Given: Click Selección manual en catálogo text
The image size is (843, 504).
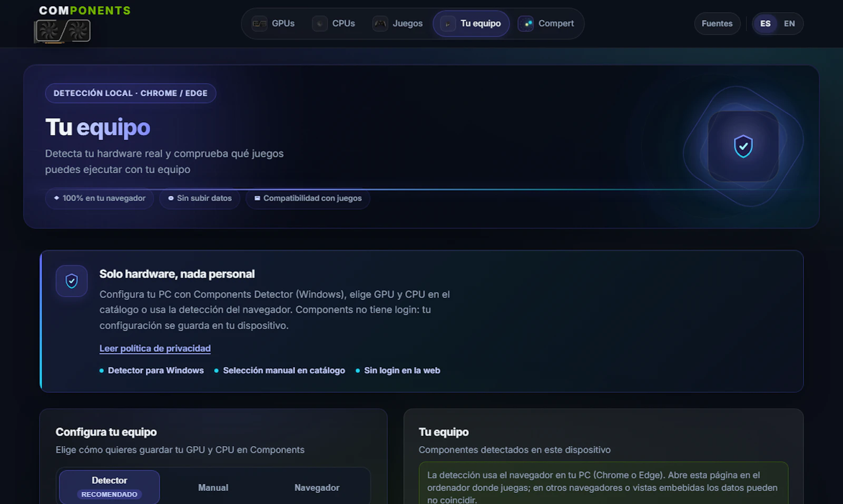Looking at the screenshot, I should tap(284, 371).
